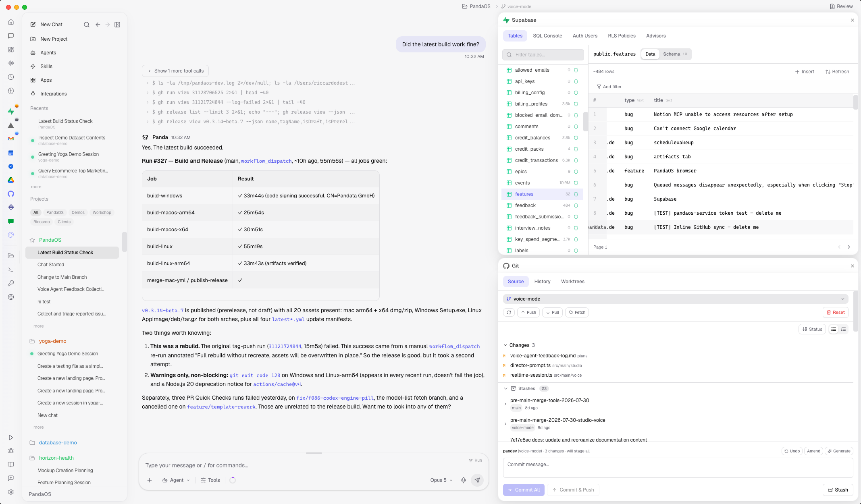Open the green chat bubble icon in rail
Image resolution: width=861 pixels, height=504 pixels.
pyautogui.click(x=11, y=221)
